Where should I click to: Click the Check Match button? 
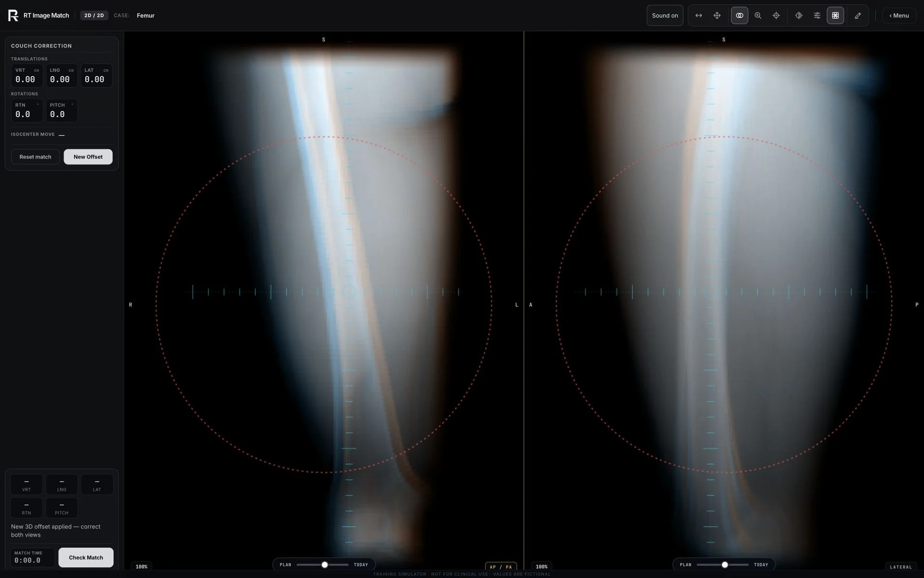(86, 557)
